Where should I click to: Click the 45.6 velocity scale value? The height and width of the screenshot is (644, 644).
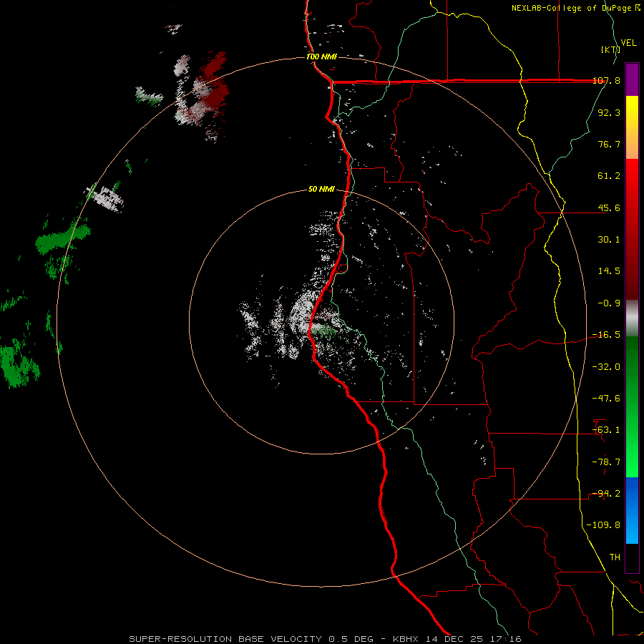(x=609, y=208)
